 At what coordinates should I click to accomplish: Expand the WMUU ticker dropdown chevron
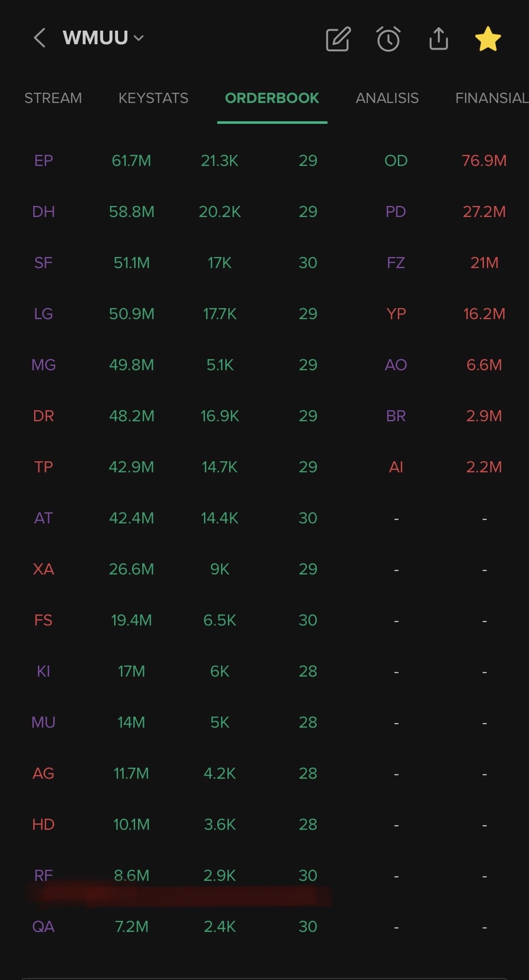click(x=138, y=38)
